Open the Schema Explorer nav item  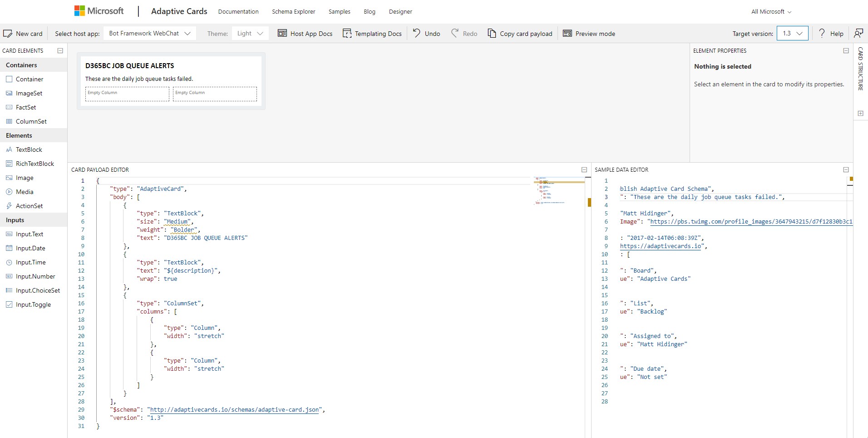[293, 11]
